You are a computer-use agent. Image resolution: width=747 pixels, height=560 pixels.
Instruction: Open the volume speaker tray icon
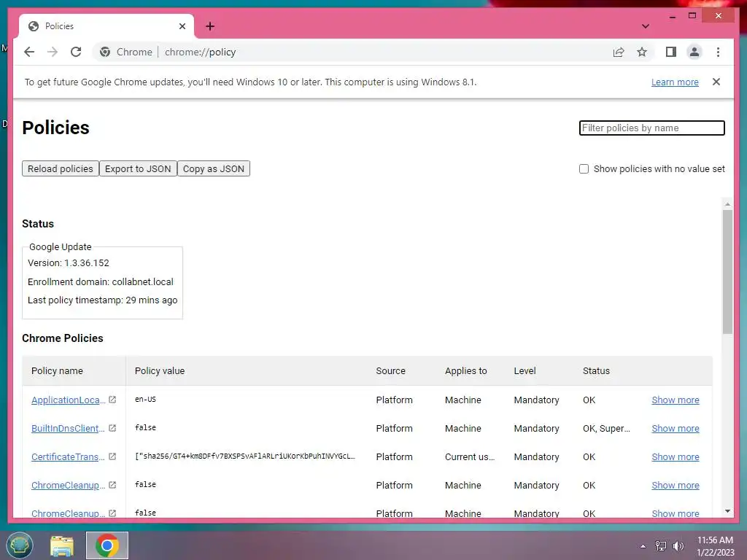pos(678,546)
